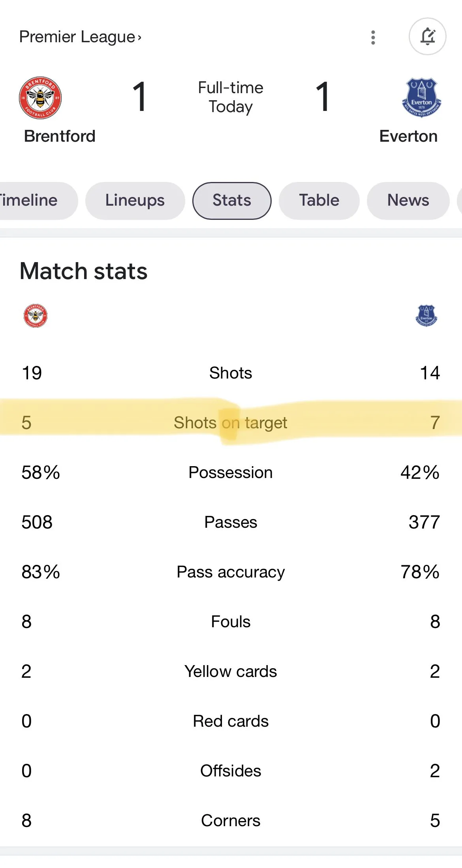This screenshot has height=868, width=462.
Task: Select the Stats tab
Action: click(232, 201)
